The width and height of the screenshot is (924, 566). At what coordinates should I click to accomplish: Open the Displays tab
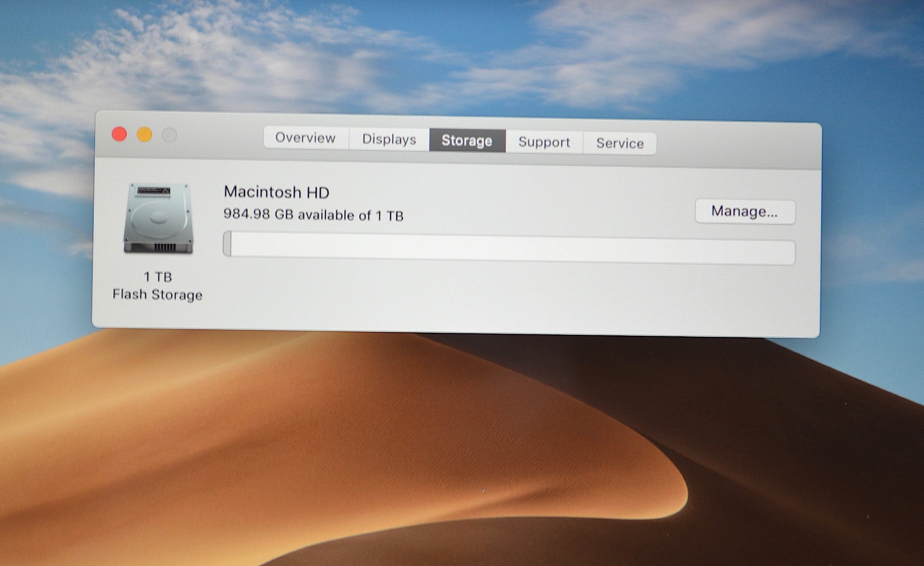pos(389,139)
